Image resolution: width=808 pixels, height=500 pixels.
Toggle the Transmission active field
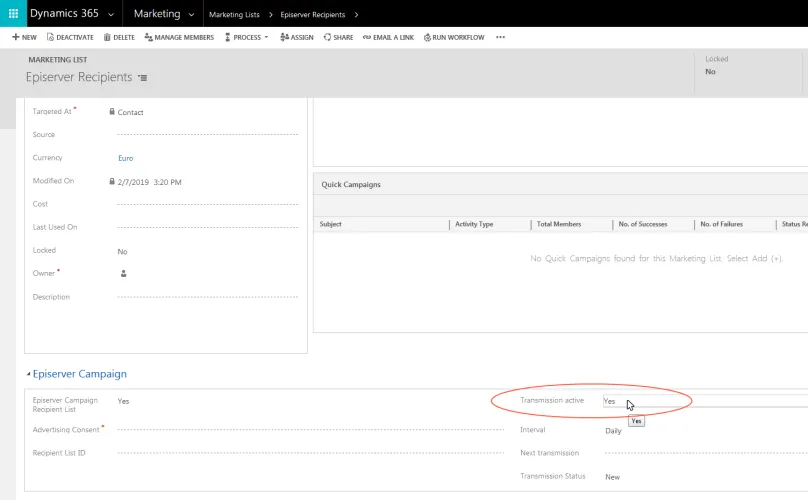click(x=705, y=401)
